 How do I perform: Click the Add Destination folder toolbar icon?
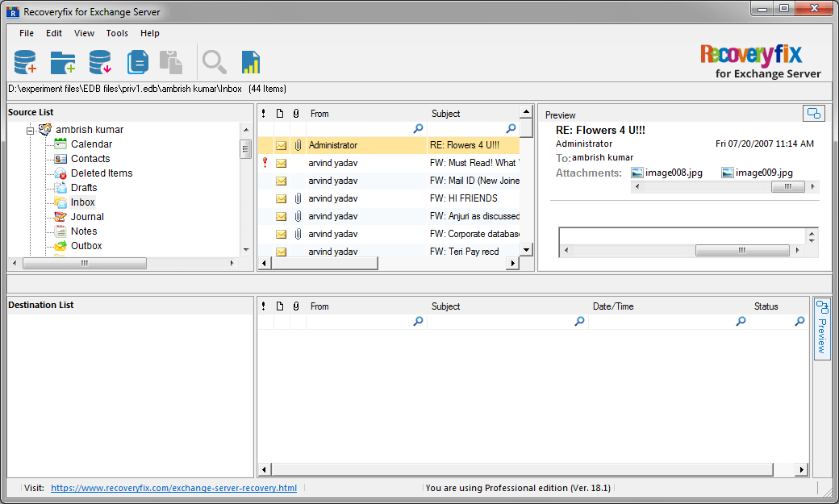pyautogui.click(x=63, y=62)
